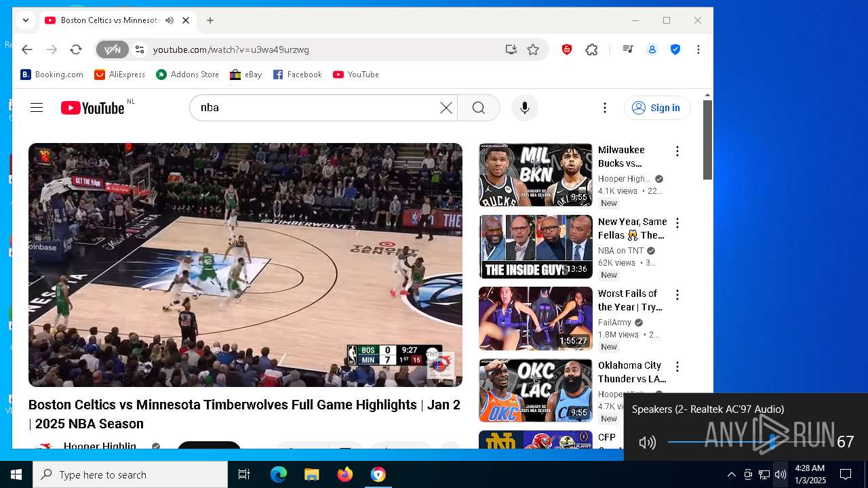Image resolution: width=868 pixels, height=488 pixels.
Task: Open the media controls icon
Action: coord(628,49)
